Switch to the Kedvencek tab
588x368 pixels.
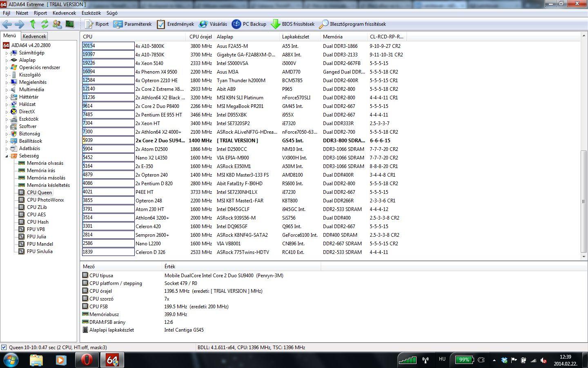point(34,36)
